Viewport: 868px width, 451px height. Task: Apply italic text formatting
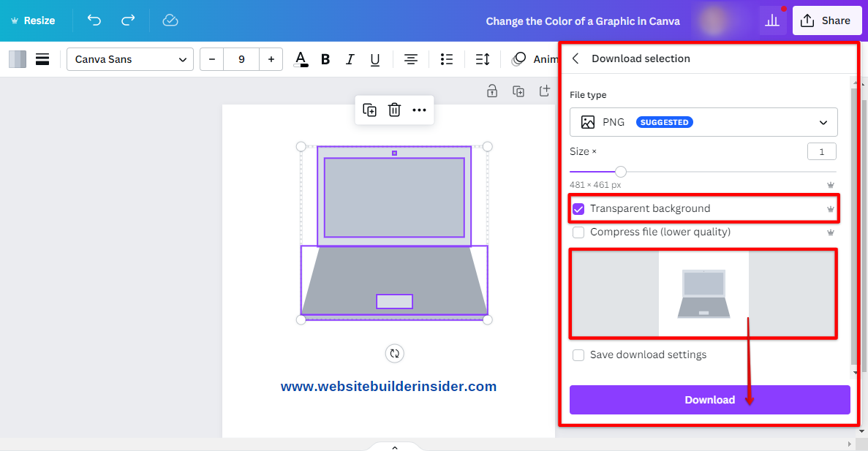(350, 59)
